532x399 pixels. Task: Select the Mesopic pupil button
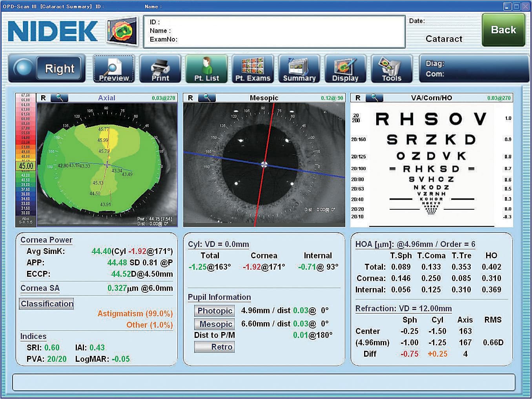coord(215,324)
